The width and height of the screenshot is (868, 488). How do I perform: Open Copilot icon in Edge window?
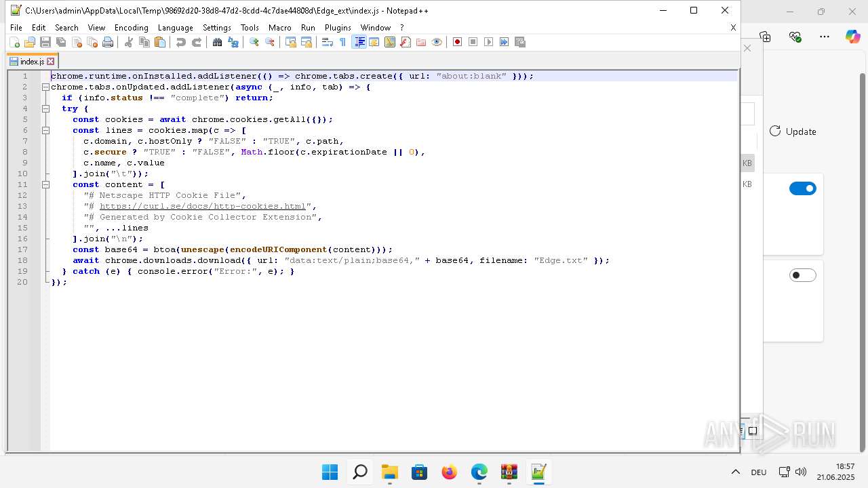click(x=852, y=37)
